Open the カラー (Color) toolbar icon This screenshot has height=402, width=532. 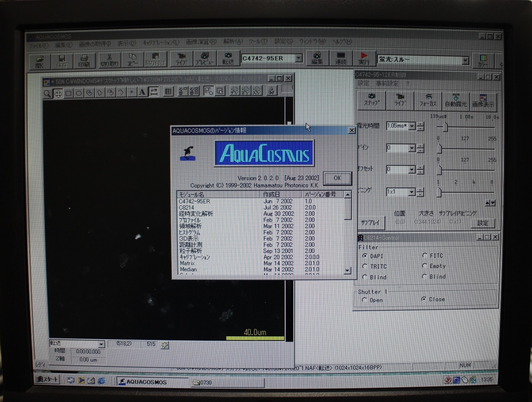[x=483, y=61]
